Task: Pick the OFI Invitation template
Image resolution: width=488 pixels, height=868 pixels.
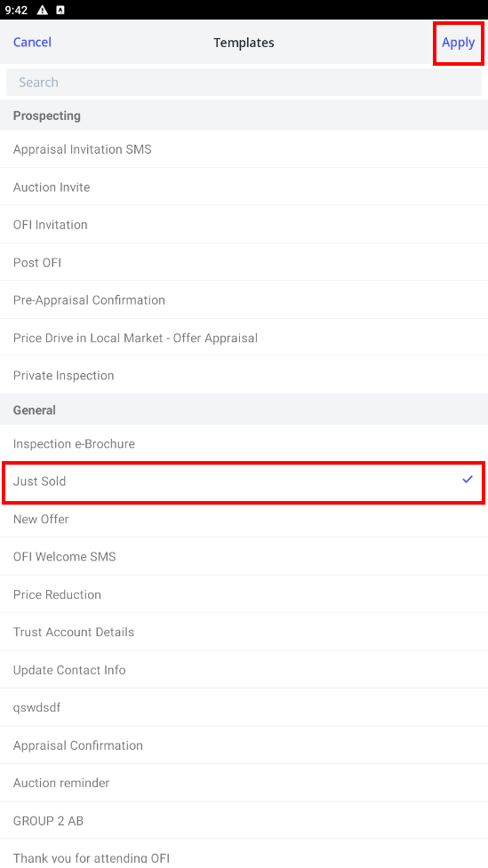Action: pos(244,225)
